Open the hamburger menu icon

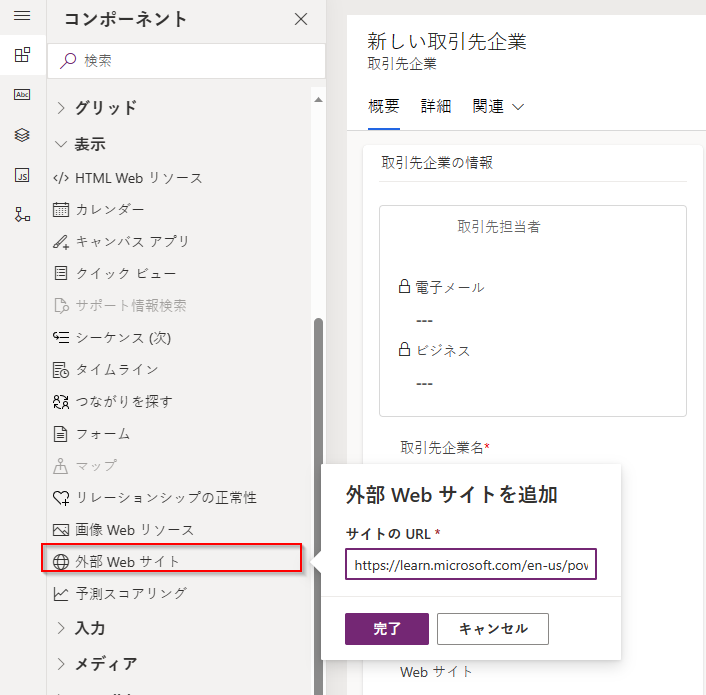click(x=22, y=16)
